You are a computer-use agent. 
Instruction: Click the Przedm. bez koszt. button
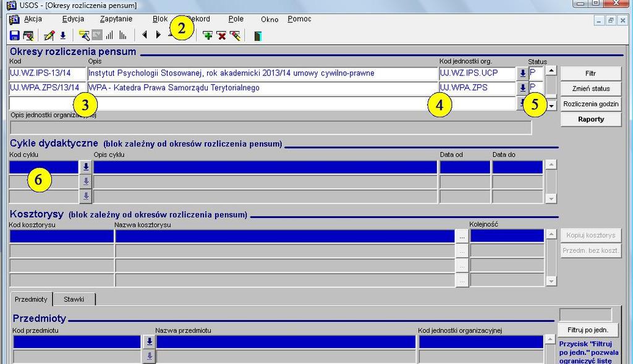pyautogui.click(x=590, y=251)
